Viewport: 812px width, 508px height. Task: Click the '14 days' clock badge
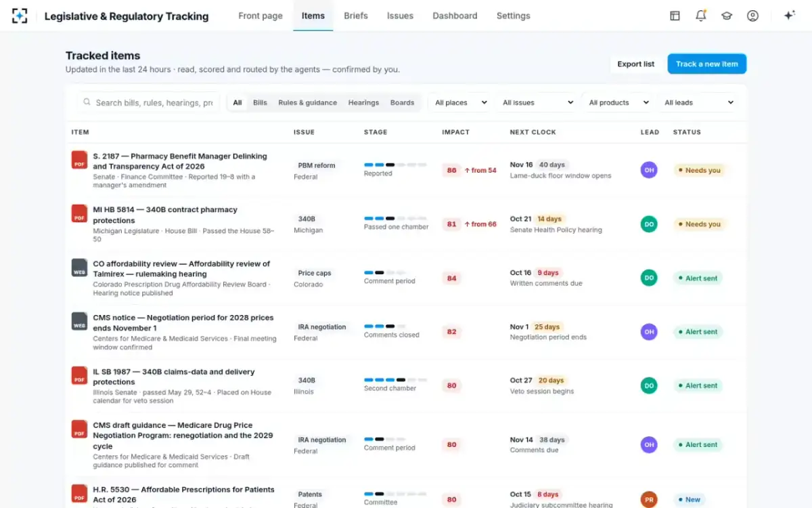[549, 219]
